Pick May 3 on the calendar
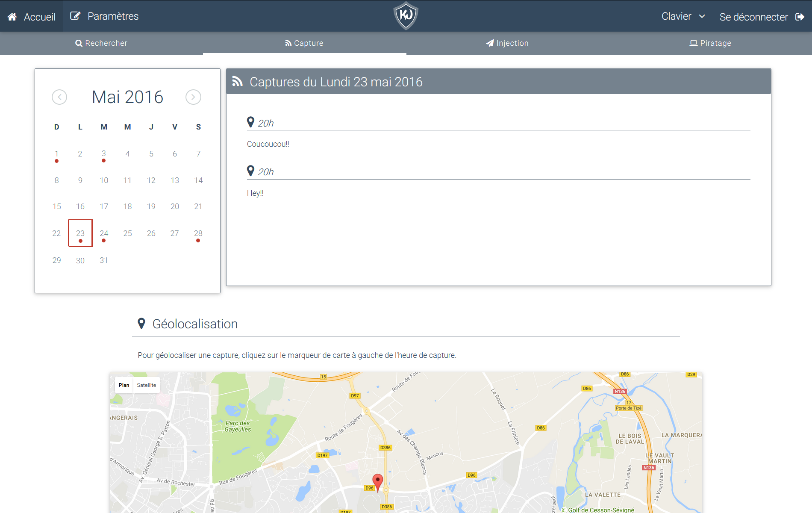Screen dimensions: 812x513 click(x=104, y=154)
